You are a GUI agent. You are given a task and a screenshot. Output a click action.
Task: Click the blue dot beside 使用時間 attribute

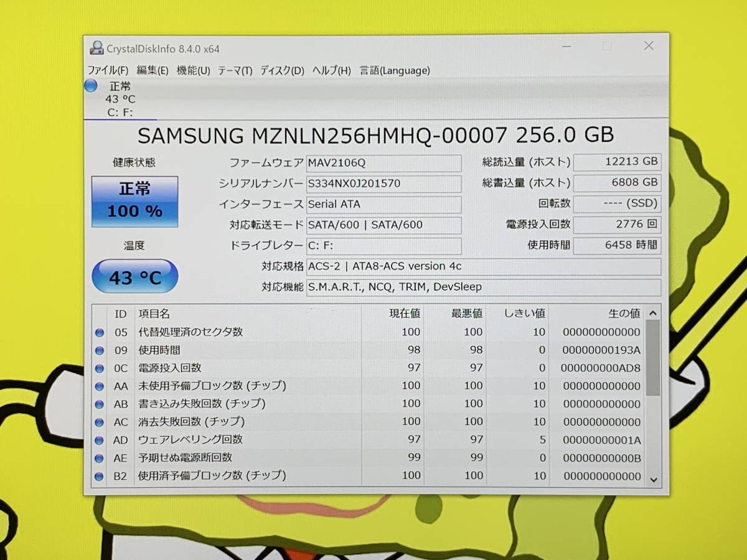click(x=100, y=350)
